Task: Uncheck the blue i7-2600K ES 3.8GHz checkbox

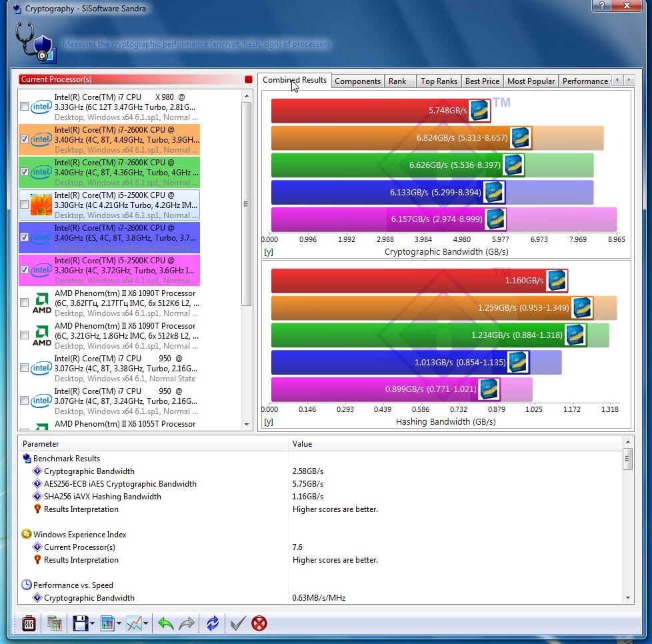Action: click(24, 237)
